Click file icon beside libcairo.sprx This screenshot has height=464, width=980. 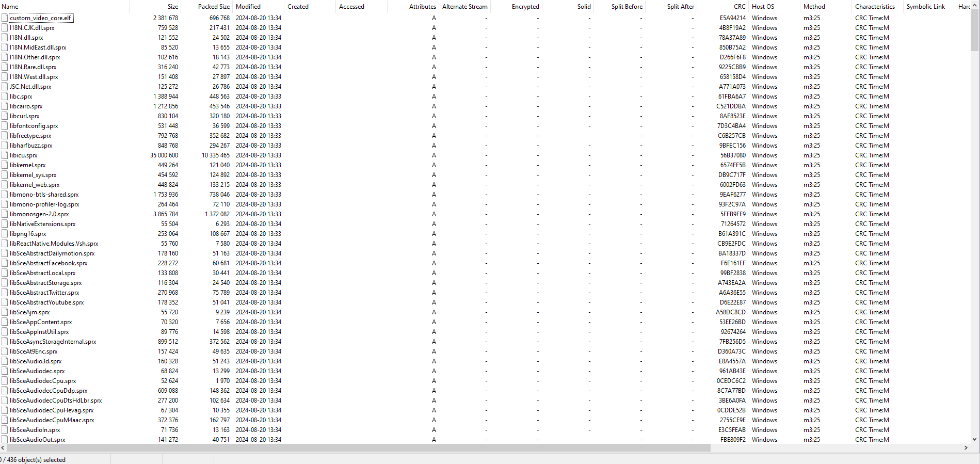[5, 106]
